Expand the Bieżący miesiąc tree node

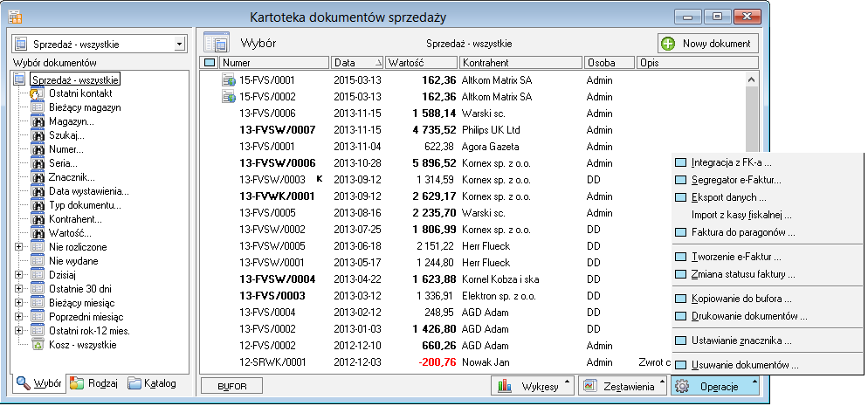pos(19,303)
